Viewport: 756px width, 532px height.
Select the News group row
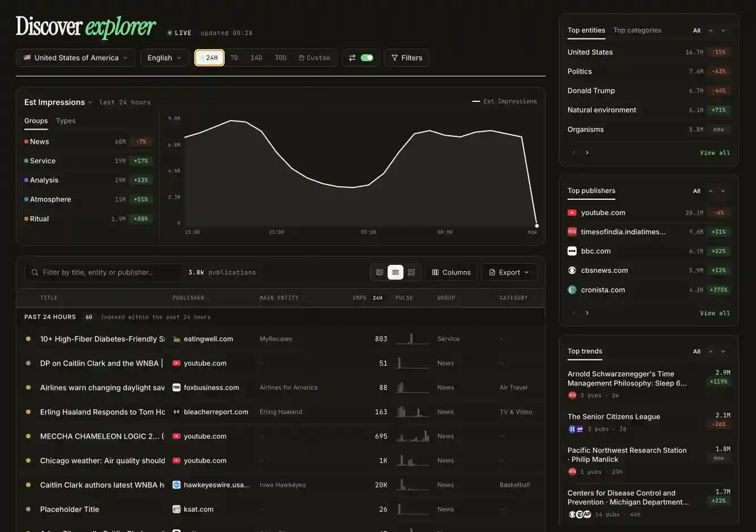click(88, 141)
